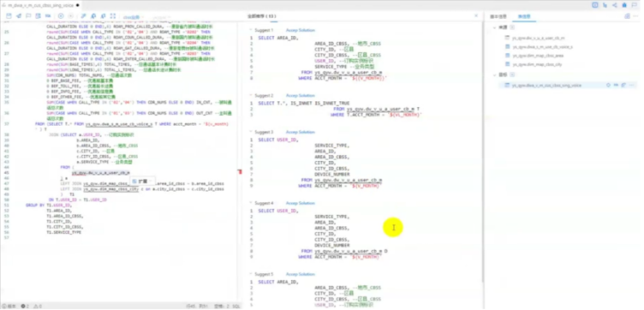Click the small square button beside second section title

pos(513,75)
